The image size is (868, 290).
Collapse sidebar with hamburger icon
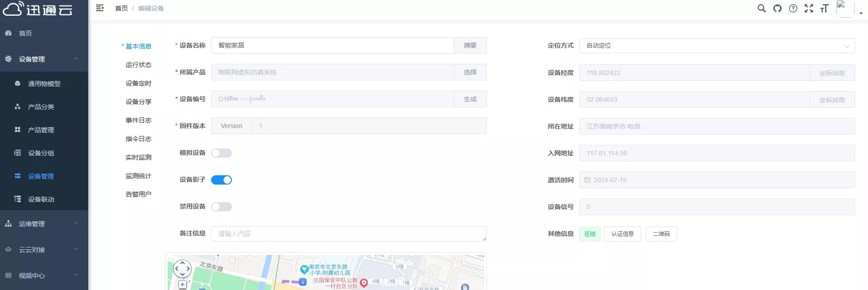point(100,8)
